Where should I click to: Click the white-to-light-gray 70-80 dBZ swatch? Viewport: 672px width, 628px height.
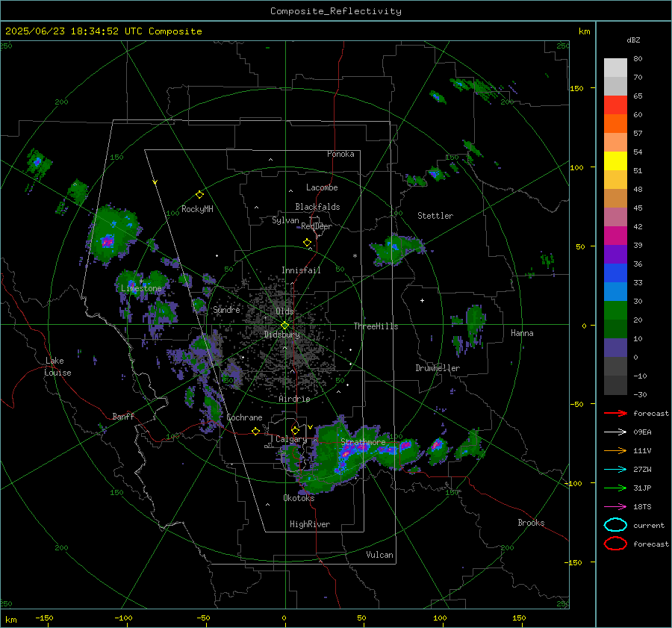pos(615,68)
